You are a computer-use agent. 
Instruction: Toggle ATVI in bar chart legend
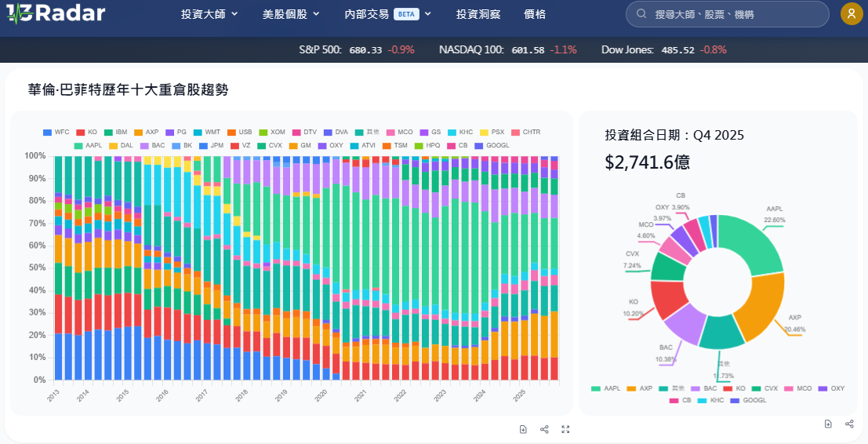tap(363, 146)
